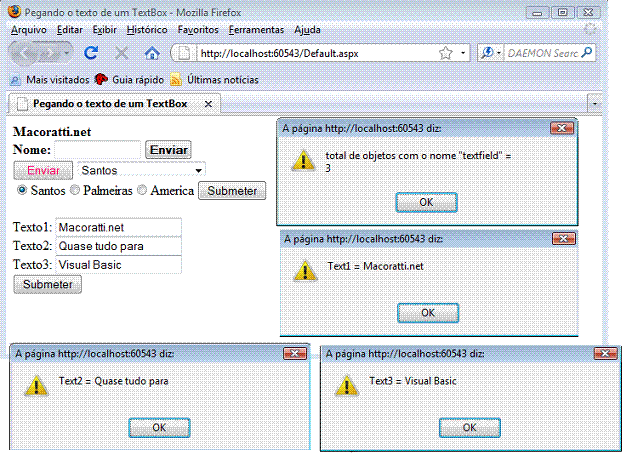
Task: Click the DAEMON search engine icon
Action: click(x=486, y=53)
